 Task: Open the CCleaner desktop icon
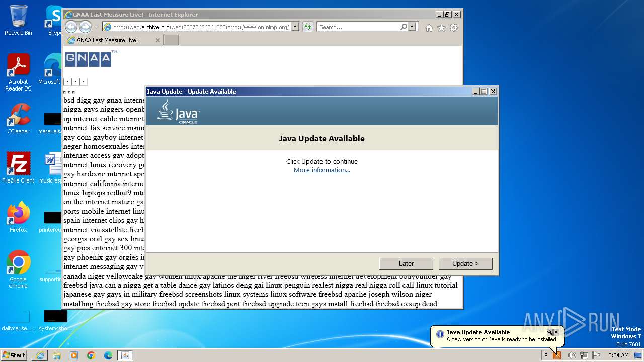(18, 119)
